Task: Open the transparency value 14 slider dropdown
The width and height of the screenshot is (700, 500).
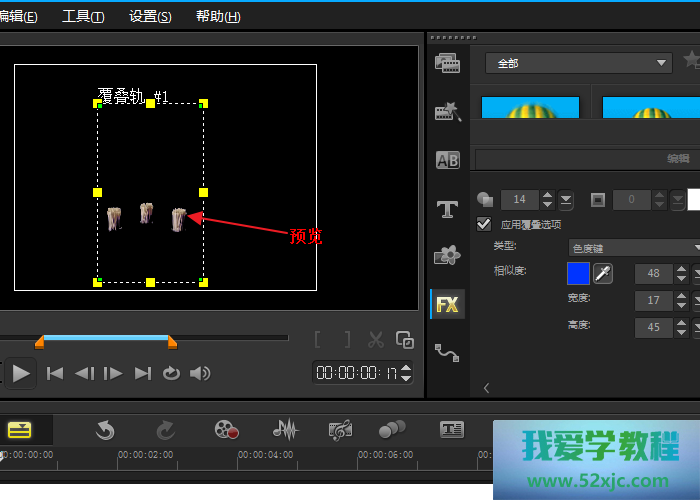Action: click(x=566, y=200)
